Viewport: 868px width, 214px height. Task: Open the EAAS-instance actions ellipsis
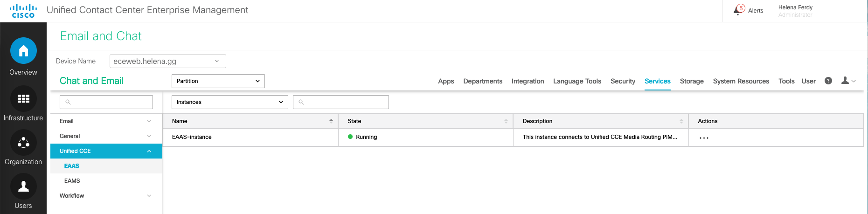704,138
